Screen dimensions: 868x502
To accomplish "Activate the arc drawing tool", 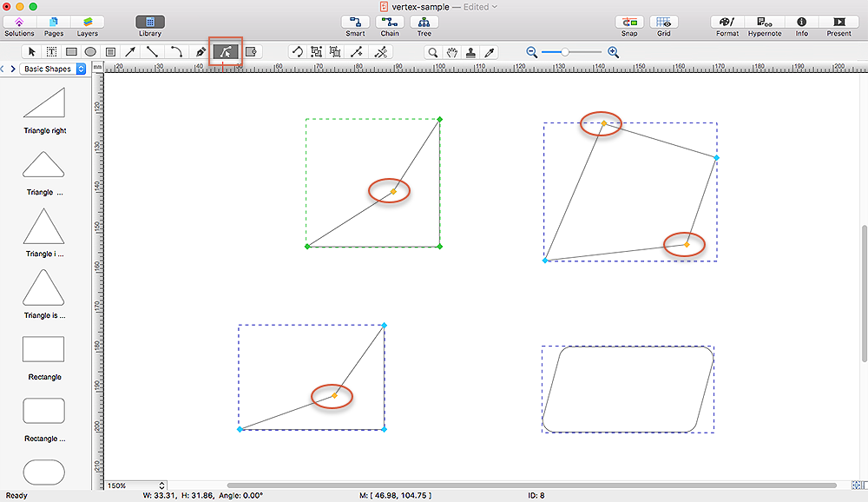I will click(176, 52).
